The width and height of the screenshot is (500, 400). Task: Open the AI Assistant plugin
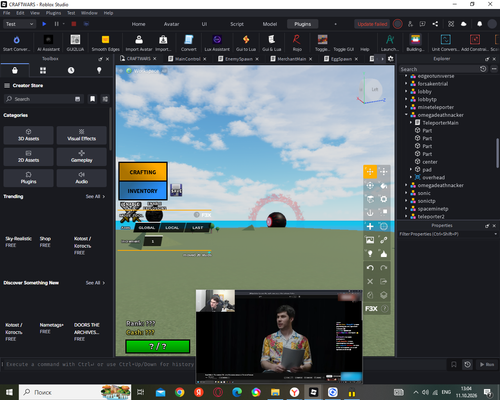point(48,43)
